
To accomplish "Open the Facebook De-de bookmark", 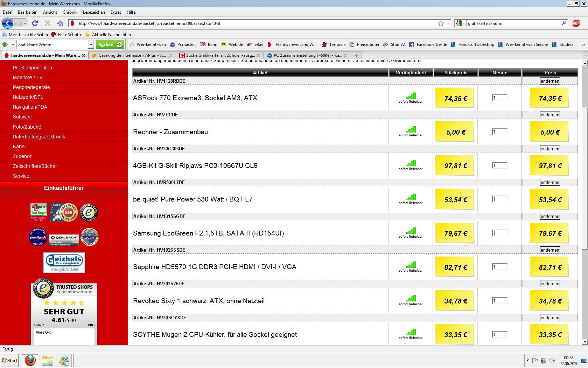I will [428, 45].
